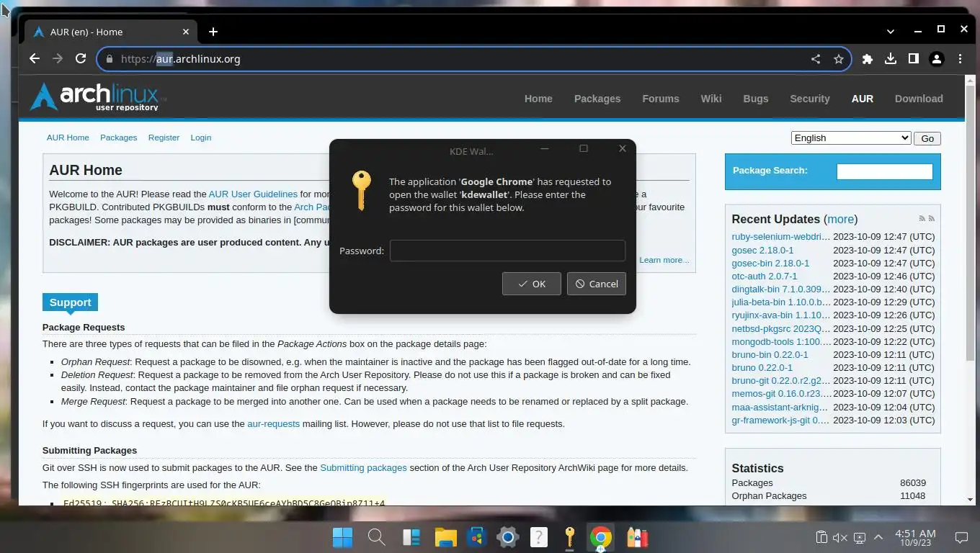Open the clipboard tray icon

(x=821, y=537)
